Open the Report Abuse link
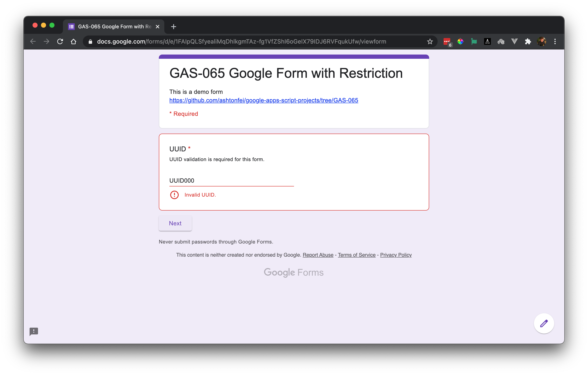 click(x=318, y=255)
